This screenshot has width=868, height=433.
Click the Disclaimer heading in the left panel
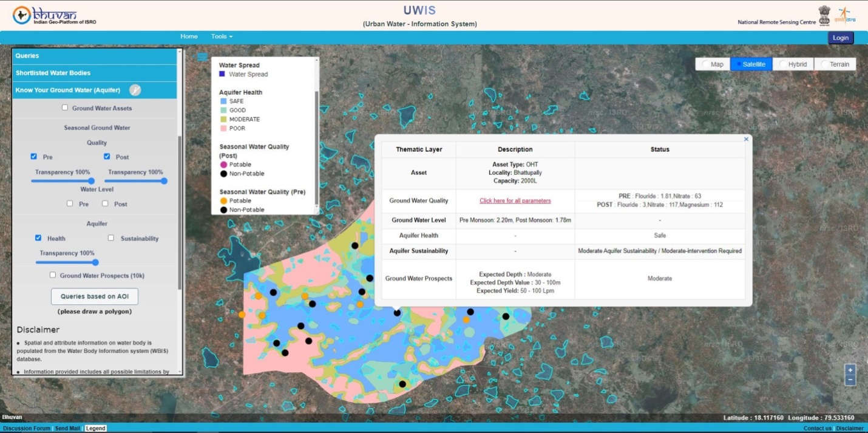tap(38, 330)
